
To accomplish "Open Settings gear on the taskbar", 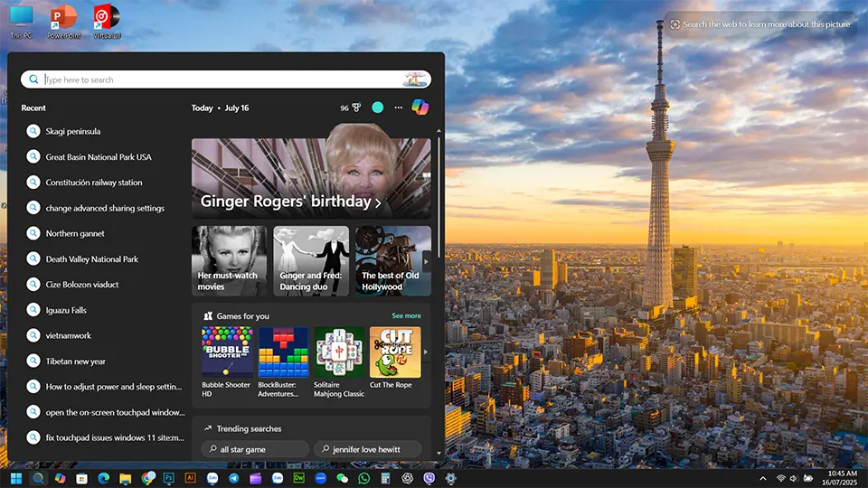I will click(x=450, y=478).
